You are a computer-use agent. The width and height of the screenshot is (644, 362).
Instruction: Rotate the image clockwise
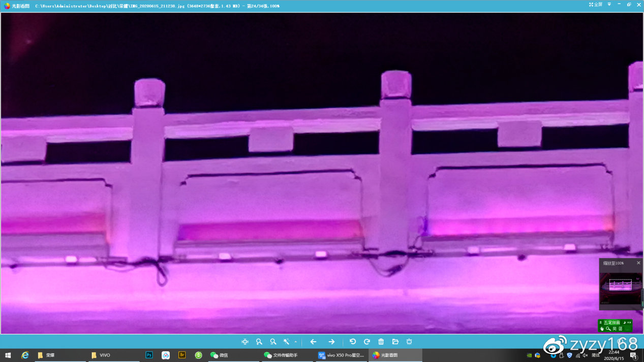coord(367,342)
